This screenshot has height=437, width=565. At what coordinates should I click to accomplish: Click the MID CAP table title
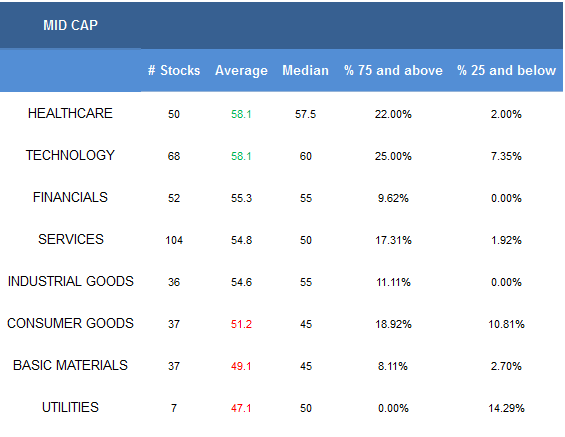[70, 25]
